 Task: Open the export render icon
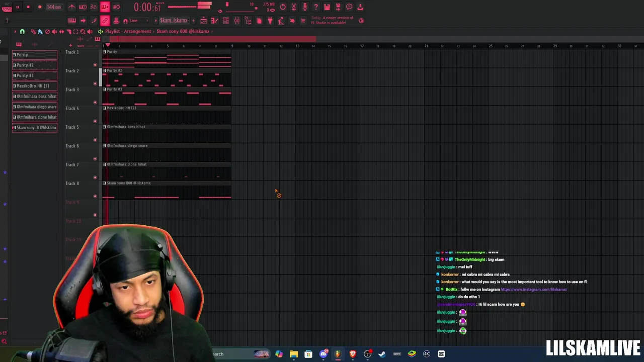[x=338, y=7]
